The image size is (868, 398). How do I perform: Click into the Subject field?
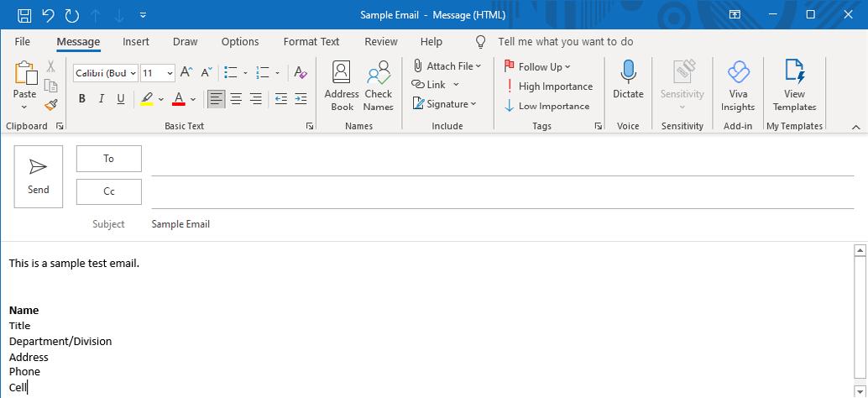click(495, 224)
